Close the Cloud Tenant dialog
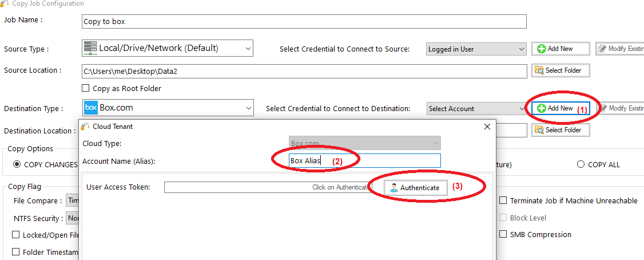The image size is (644, 260). 487,127
